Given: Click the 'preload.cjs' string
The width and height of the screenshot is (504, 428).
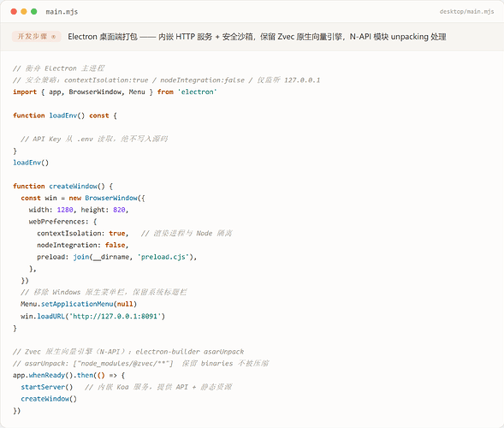Looking at the screenshot, I should coord(163,257).
